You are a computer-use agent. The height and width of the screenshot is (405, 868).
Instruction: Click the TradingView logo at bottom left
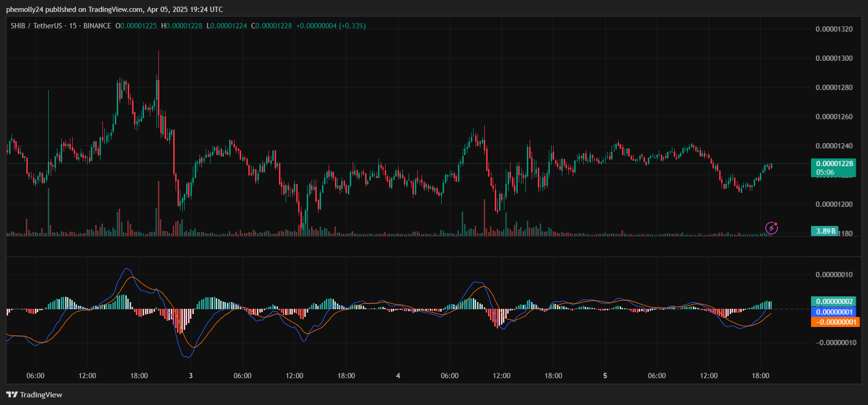pos(34,394)
